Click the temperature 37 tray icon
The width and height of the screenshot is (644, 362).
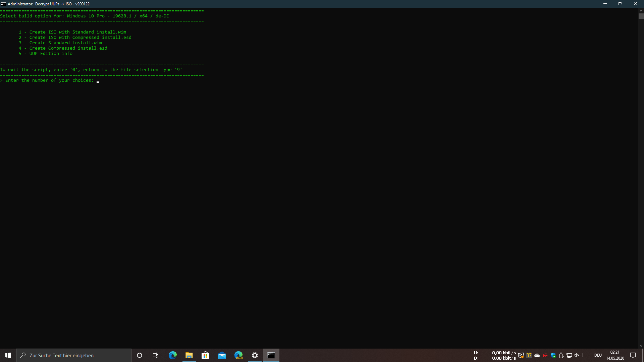pyautogui.click(x=529, y=355)
